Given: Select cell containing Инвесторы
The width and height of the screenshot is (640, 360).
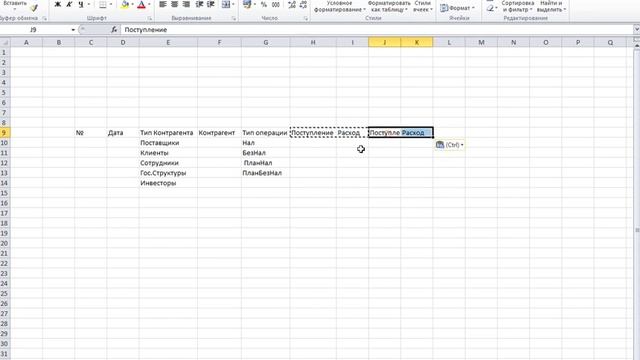Looking at the screenshot, I should point(168,183).
